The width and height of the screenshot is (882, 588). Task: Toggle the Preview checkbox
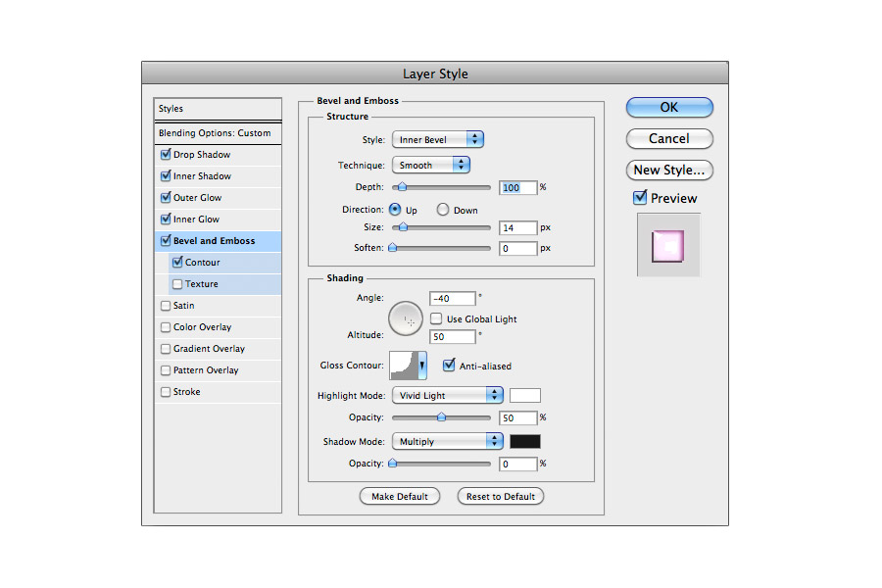(x=640, y=198)
